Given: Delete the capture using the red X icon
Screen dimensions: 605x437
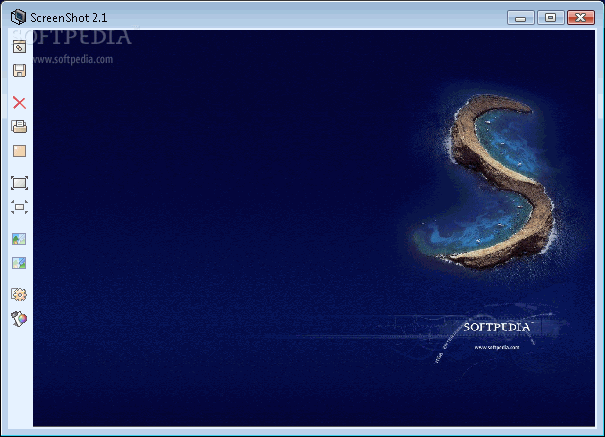Looking at the screenshot, I should click(x=19, y=103).
